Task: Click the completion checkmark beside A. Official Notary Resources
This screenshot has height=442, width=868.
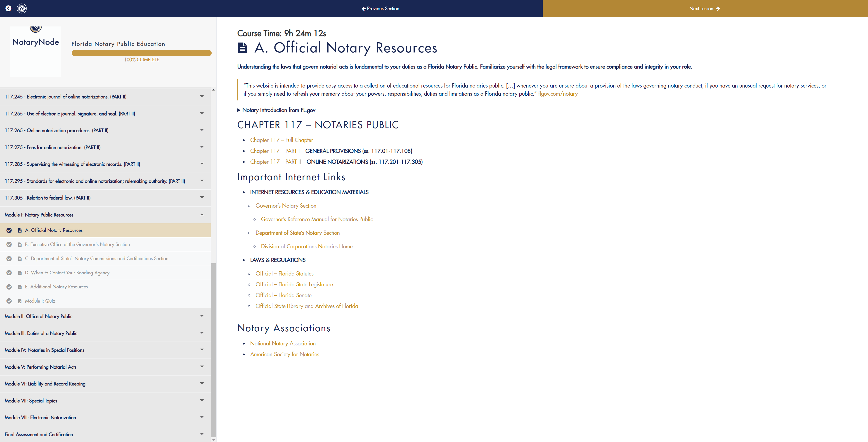Action: pyautogui.click(x=9, y=230)
